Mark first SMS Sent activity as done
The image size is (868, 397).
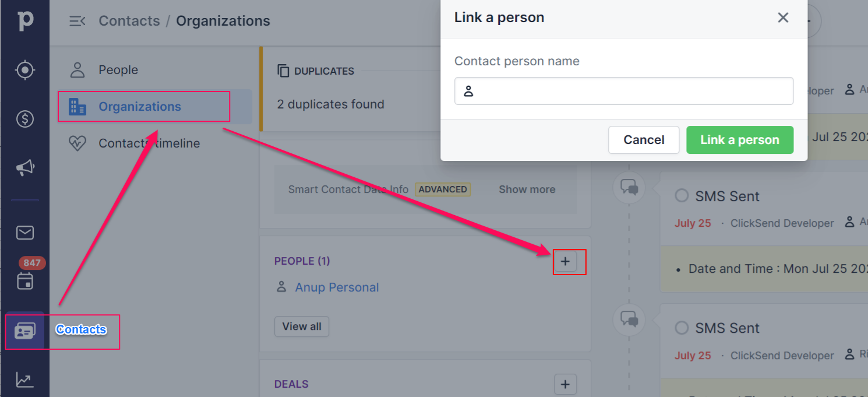pos(682,196)
